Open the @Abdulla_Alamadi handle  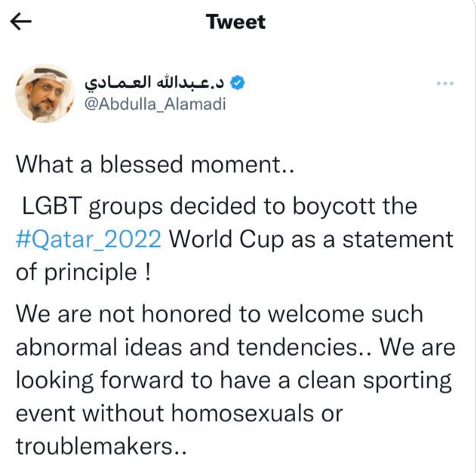155,104
